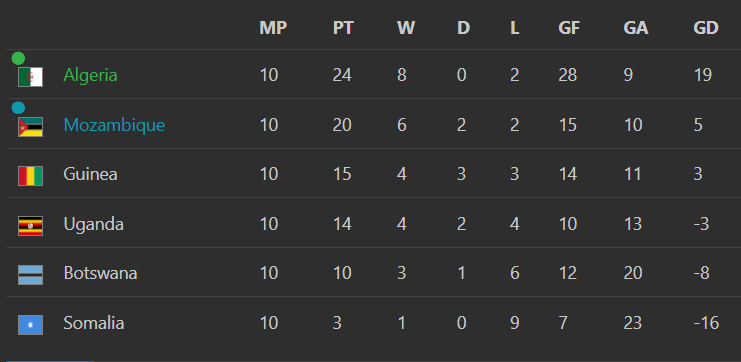Click the MP matches played header
Screen dimensions: 741x362
point(273,28)
